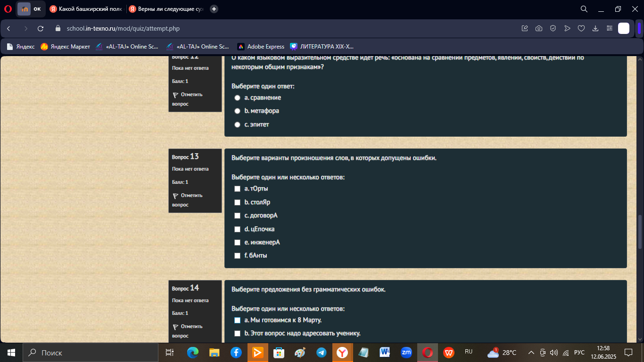Launch Paint from the taskbar
Screen dimensions: 644x362
click(300, 353)
